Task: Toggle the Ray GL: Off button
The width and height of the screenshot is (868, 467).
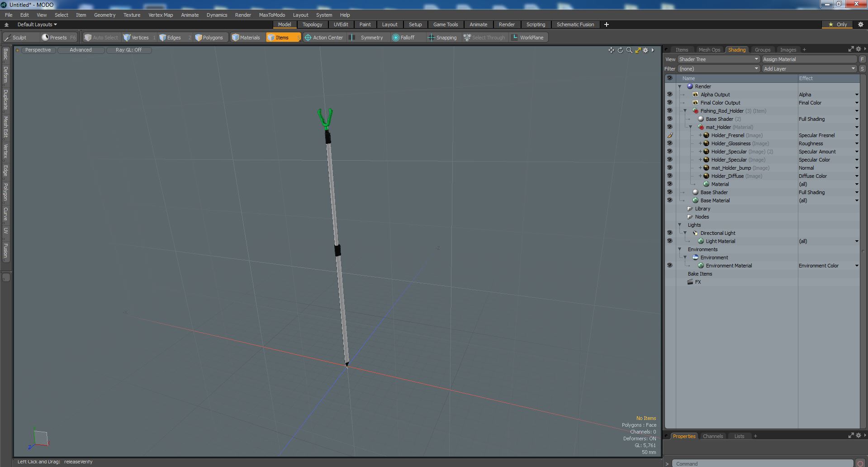Action: [x=128, y=50]
